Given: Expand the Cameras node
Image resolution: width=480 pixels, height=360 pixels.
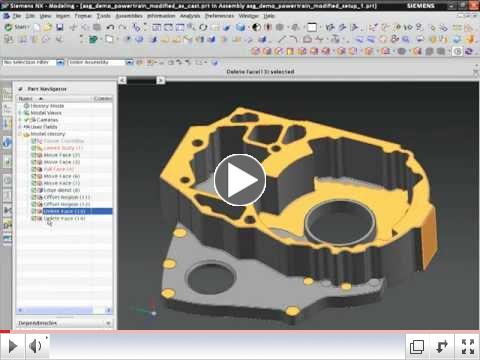Looking at the screenshot, I should [x=20, y=120].
